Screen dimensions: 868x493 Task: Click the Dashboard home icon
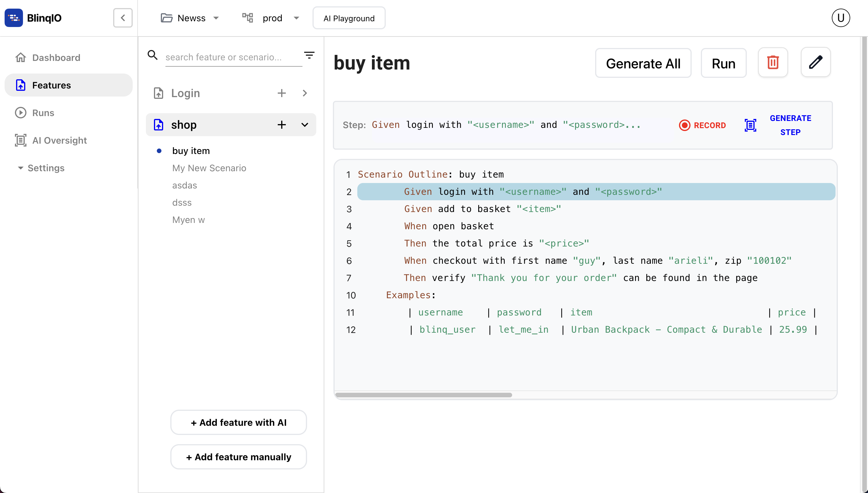pyautogui.click(x=21, y=57)
